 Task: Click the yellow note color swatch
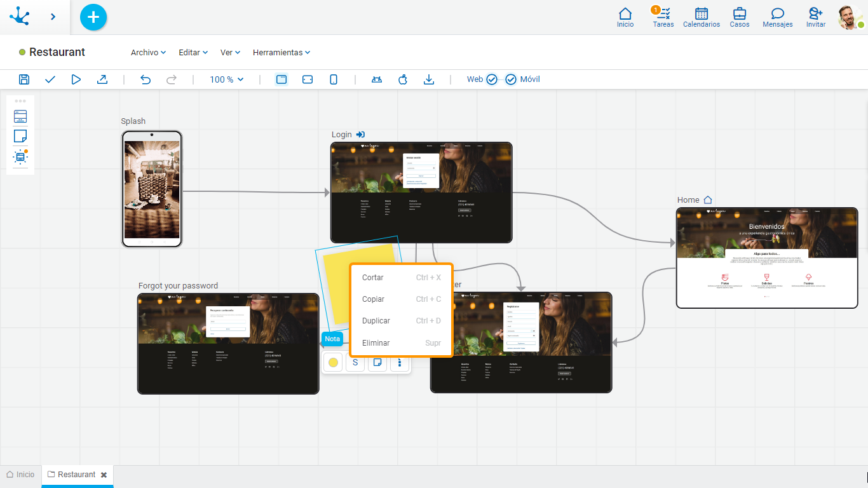333,363
